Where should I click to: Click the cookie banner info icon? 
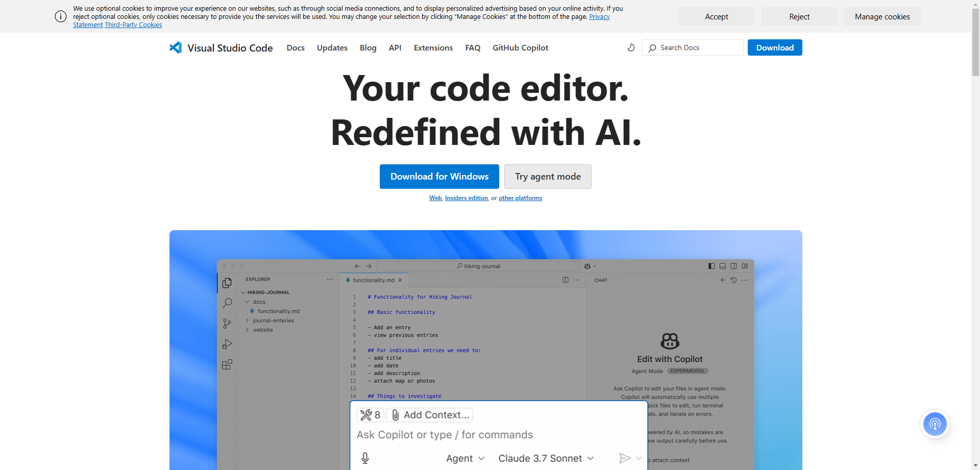[x=61, y=16]
